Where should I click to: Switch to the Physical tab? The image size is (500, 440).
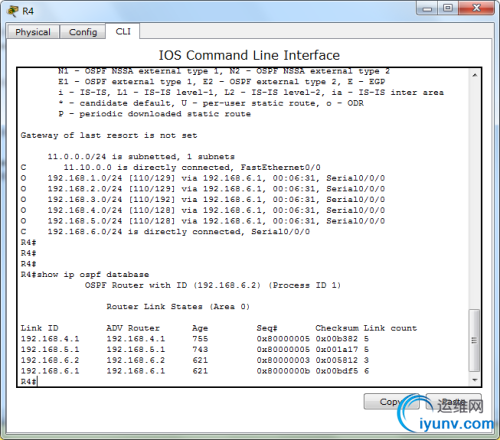pyautogui.click(x=33, y=32)
